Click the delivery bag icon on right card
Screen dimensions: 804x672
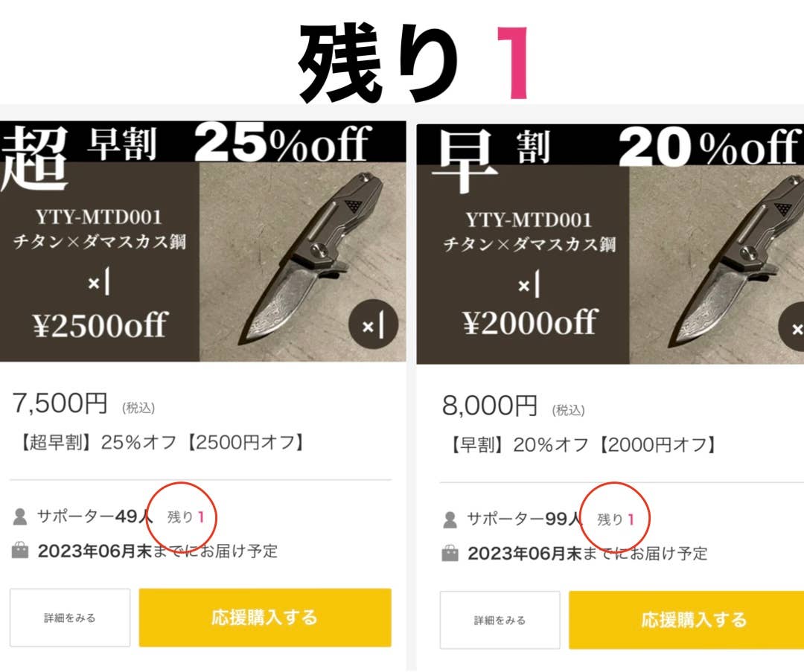coord(450,554)
